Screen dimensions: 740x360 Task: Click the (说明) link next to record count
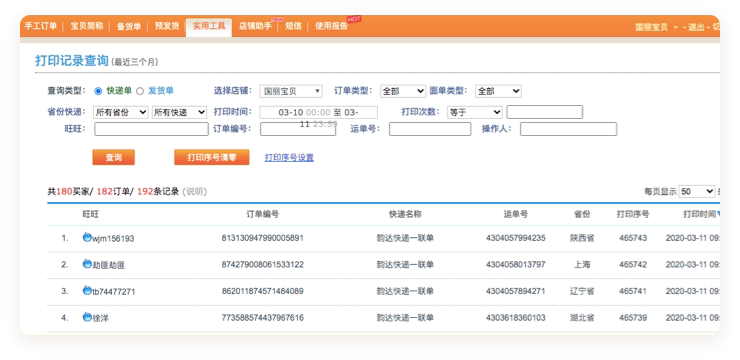[x=194, y=192]
